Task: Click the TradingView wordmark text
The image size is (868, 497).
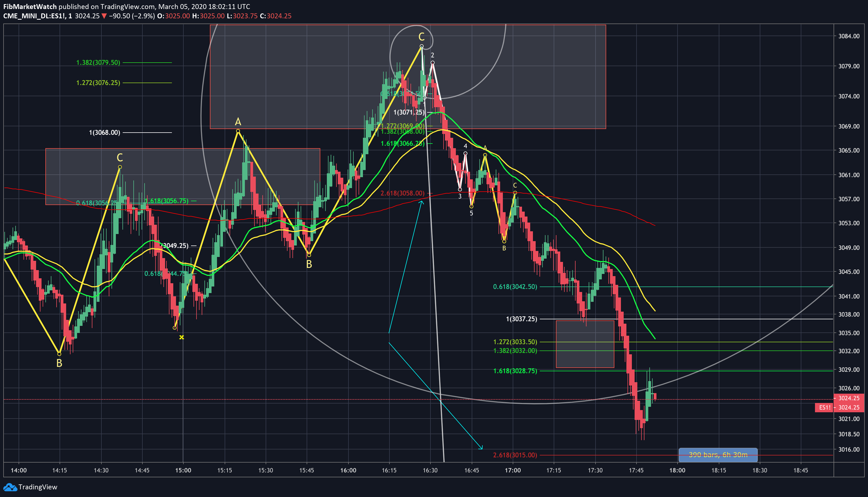Action: tap(38, 487)
